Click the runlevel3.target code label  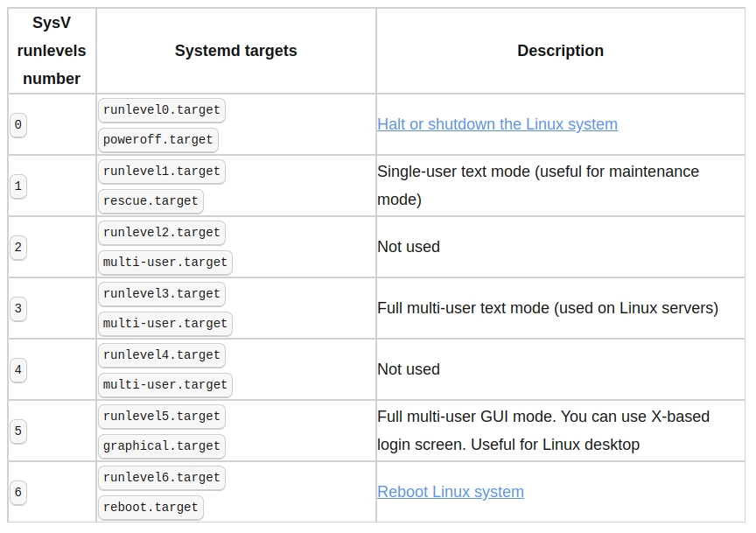click(x=162, y=294)
